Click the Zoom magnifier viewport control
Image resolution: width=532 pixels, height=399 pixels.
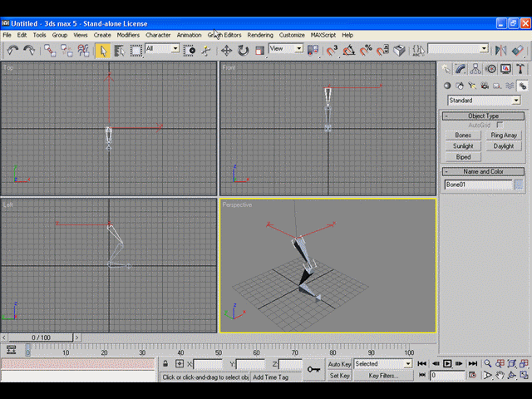(x=488, y=364)
